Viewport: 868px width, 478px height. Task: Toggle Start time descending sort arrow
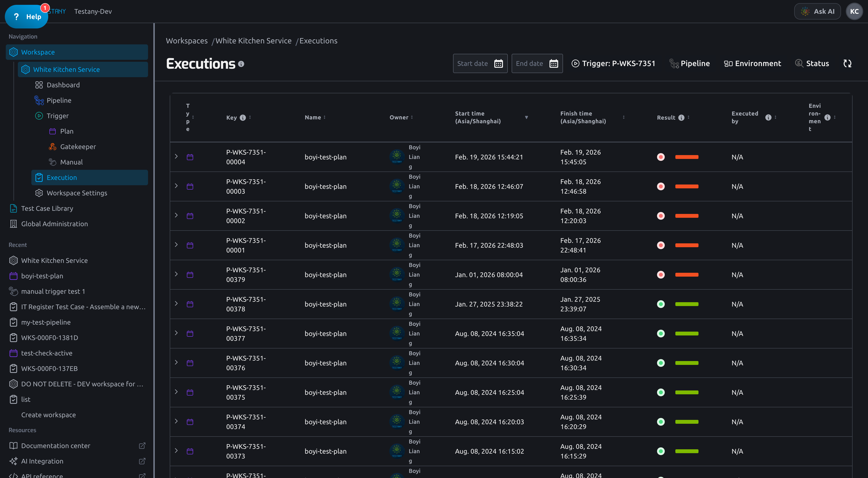click(x=526, y=117)
